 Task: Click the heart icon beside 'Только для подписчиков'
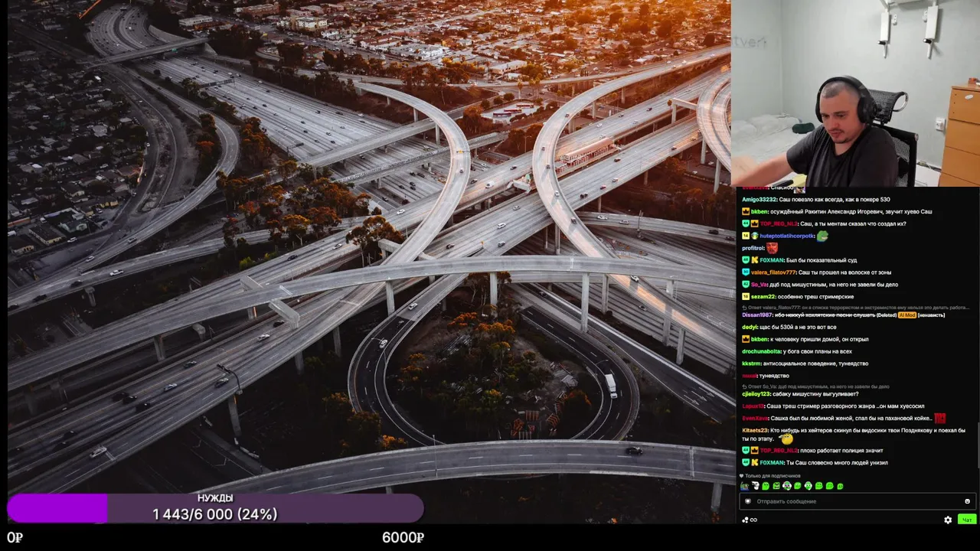[741, 476]
